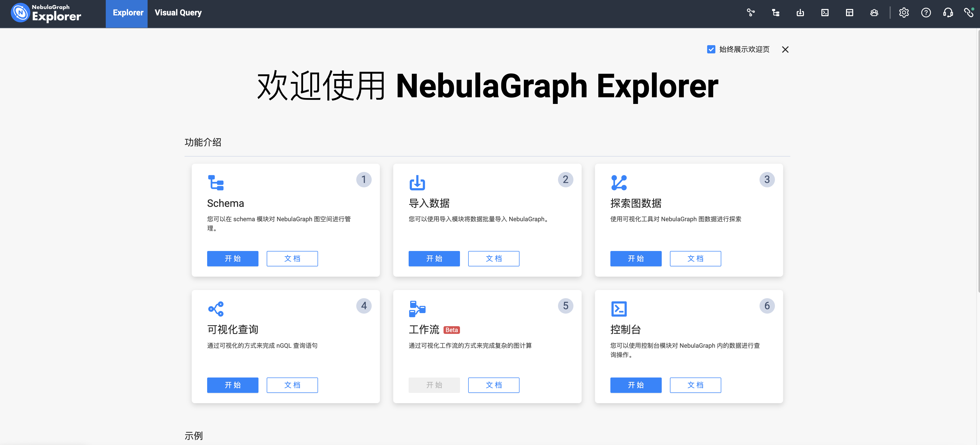Open the graph exploration icon in top toolbar

click(751, 13)
